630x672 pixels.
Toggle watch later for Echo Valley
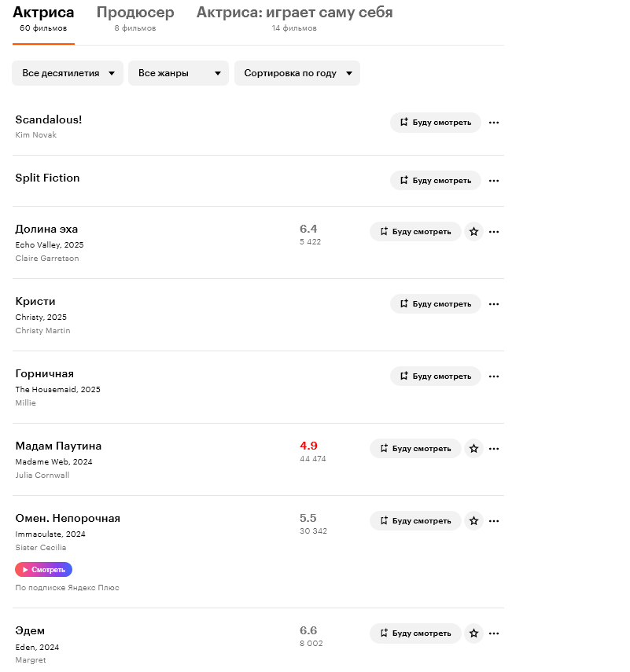pyautogui.click(x=415, y=232)
